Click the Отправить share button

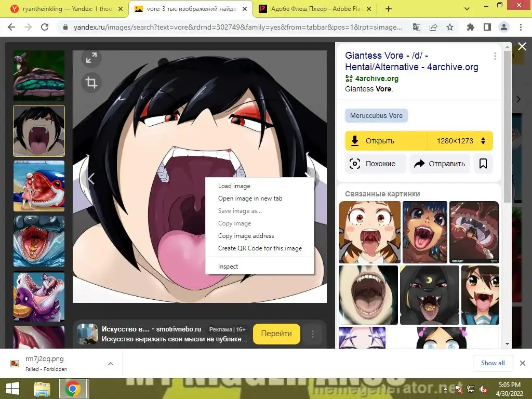(440, 164)
